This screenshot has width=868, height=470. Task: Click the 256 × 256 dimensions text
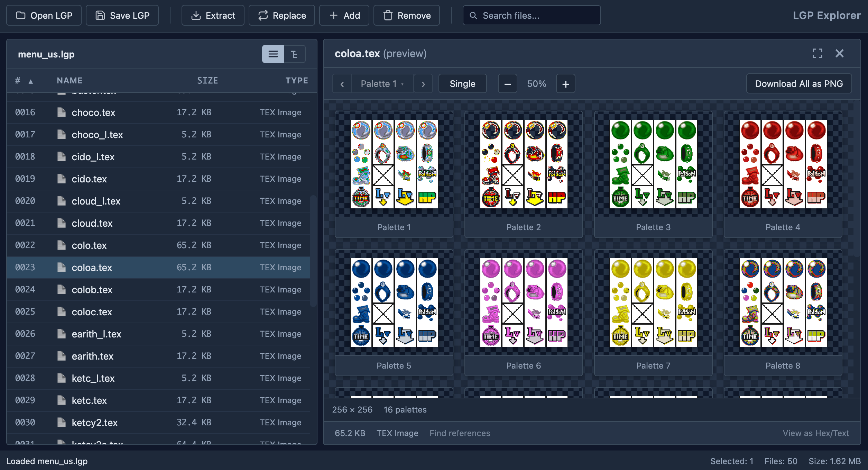tap(352, 410)
